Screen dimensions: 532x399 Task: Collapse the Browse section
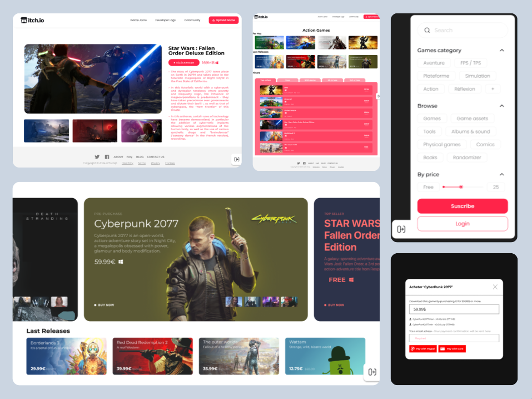click(502, 106)
